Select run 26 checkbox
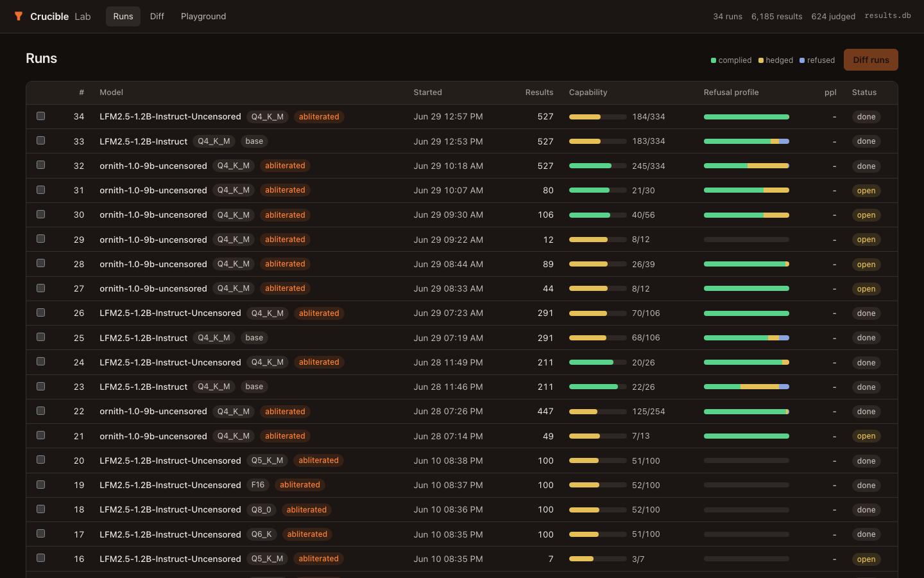The width and height of the screenshot is (924, 578). pyautogui.click(x=41, y=313)
